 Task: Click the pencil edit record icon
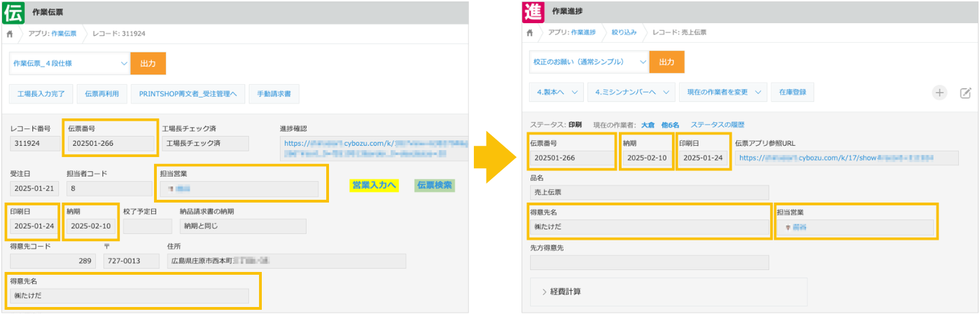point(965,93)
